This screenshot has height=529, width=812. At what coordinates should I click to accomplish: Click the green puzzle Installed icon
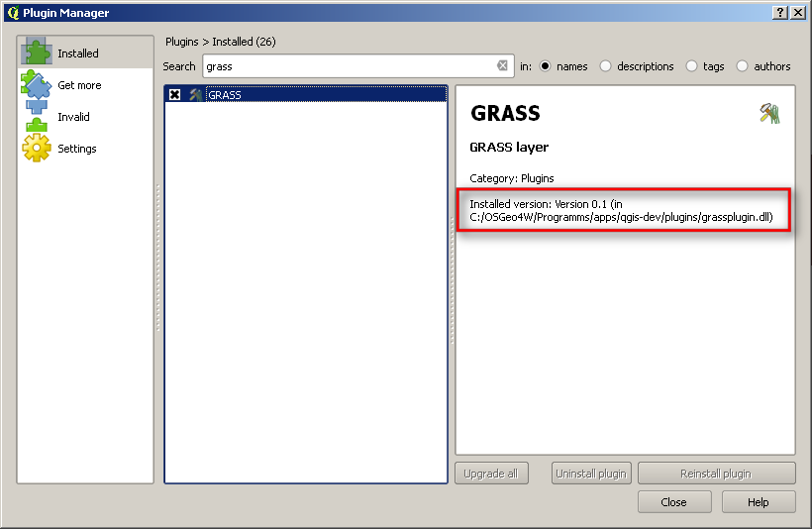tap(37, 52)
